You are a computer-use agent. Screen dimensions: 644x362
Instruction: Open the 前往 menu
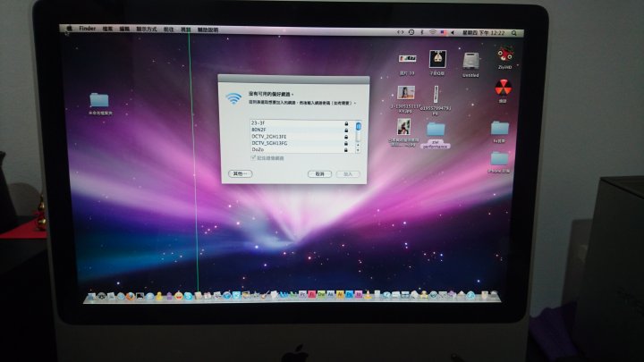pyautogui.click(x=168, y=29)
